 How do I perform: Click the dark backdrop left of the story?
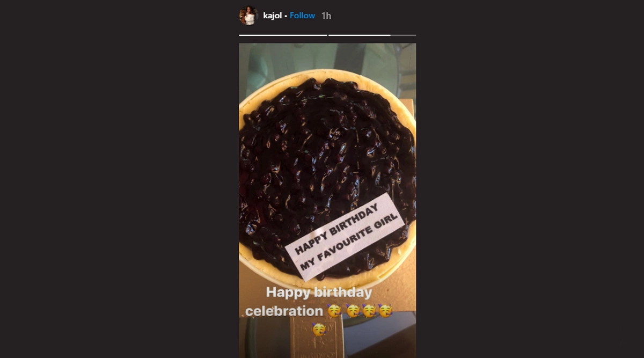(119, 179)
